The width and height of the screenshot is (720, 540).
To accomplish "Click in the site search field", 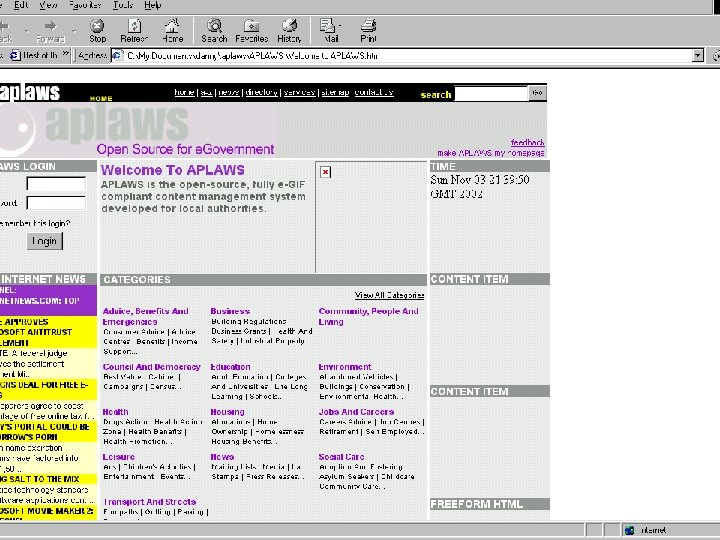I will (491, 94).
